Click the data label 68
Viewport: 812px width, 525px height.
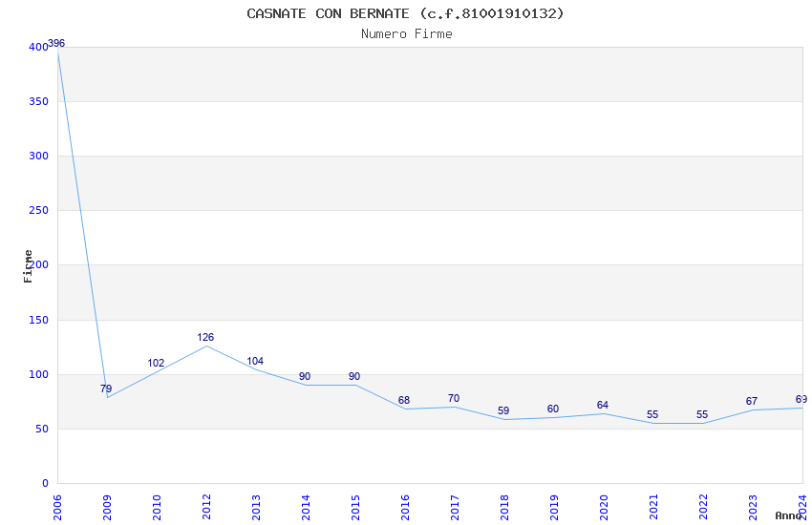tap(404, 400)
